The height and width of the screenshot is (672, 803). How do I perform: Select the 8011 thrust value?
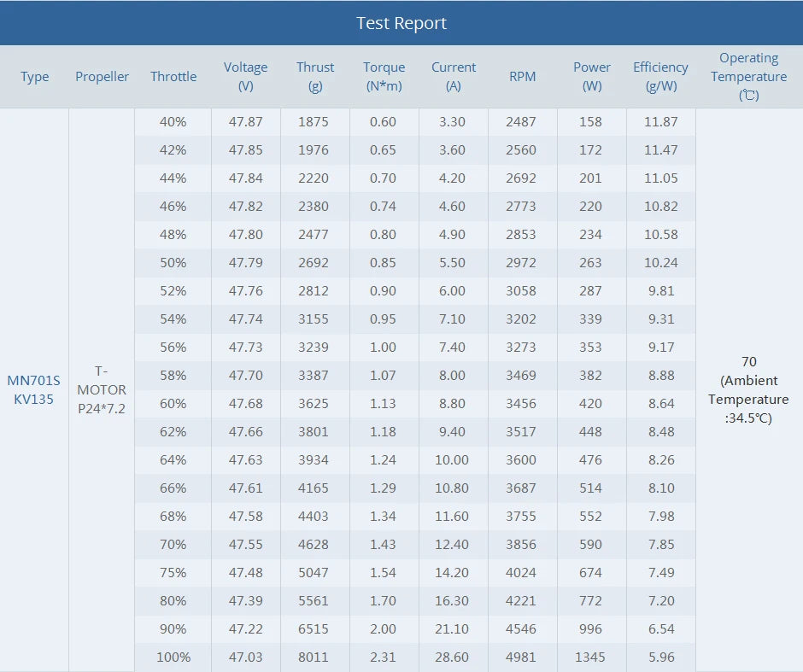click(x=314, y=657)
